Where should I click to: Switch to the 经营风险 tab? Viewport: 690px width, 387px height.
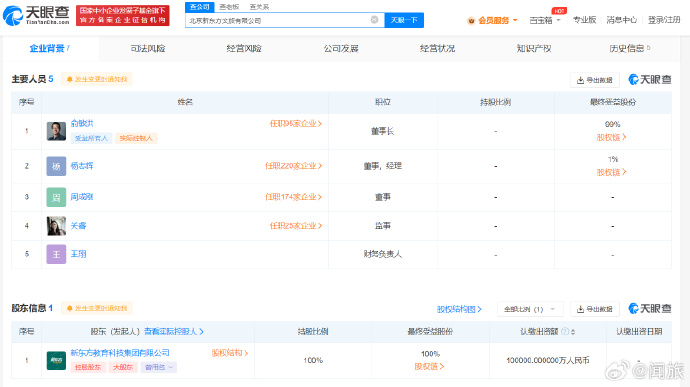pyautogui.click(x=244, y=48)
